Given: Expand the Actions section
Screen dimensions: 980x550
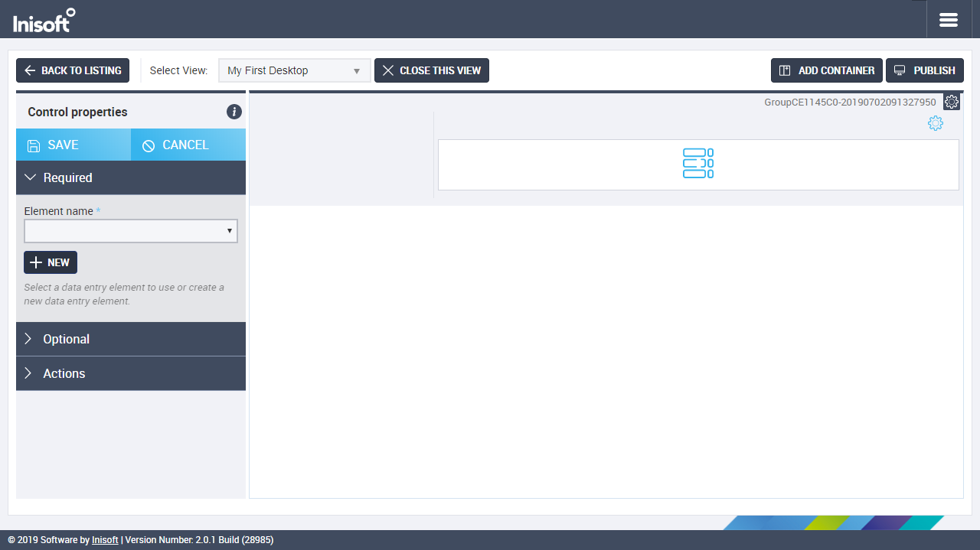Looking at the screenshot, I should (131, 373).
